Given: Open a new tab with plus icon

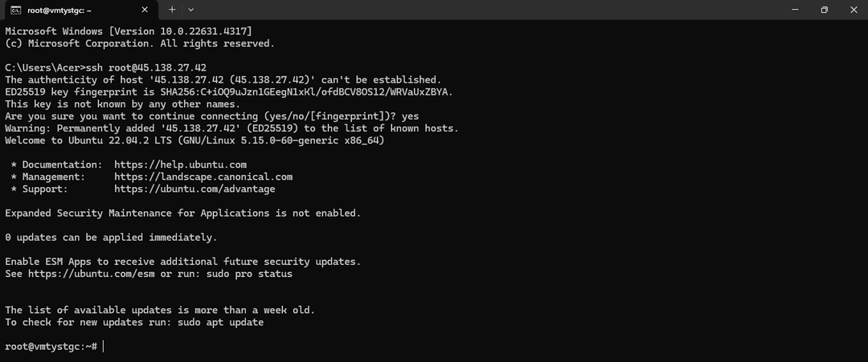Looking at the screenshot, I should [x=172, y=10].
